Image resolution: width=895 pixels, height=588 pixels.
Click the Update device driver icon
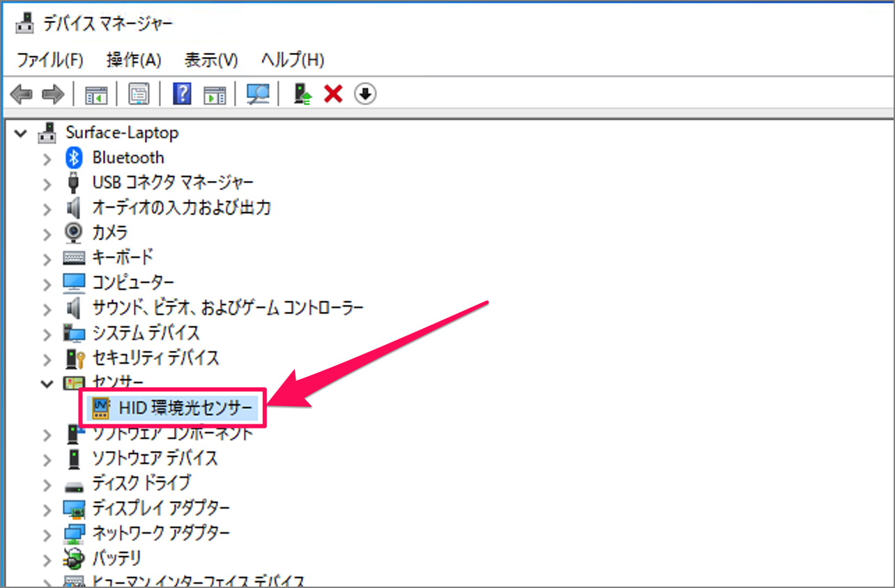(x=303, y=94)
